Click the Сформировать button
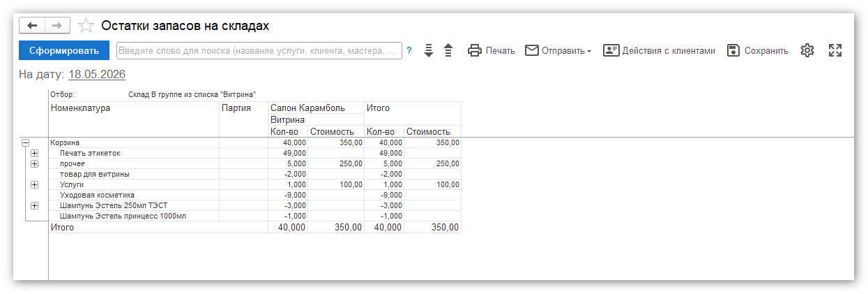This screenshot has width=868, height=294. pos(64,50)
